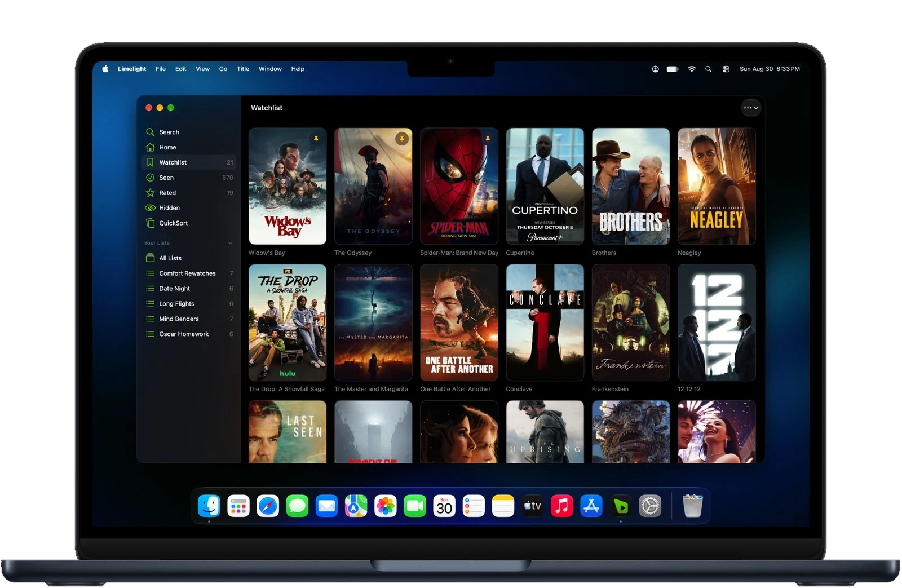Open System Settings gear in Dock
902x588 pixels.
click(x=650, y=506)
